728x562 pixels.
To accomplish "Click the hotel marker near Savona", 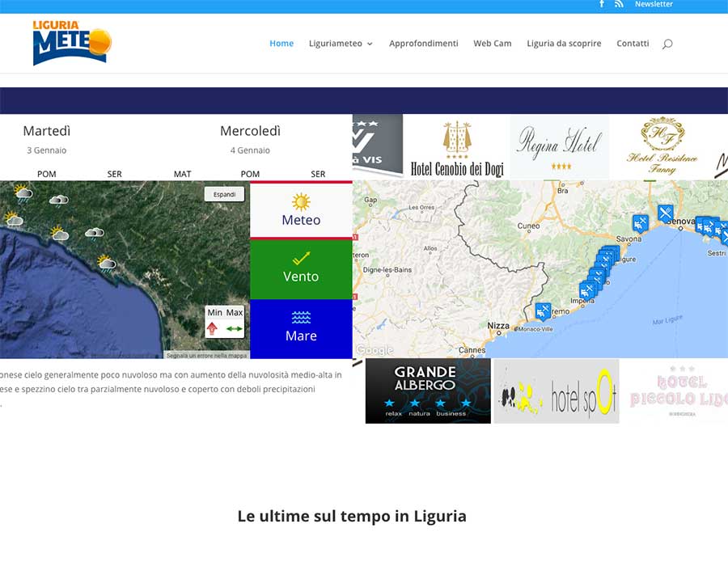I will click(x=640, y=222).
